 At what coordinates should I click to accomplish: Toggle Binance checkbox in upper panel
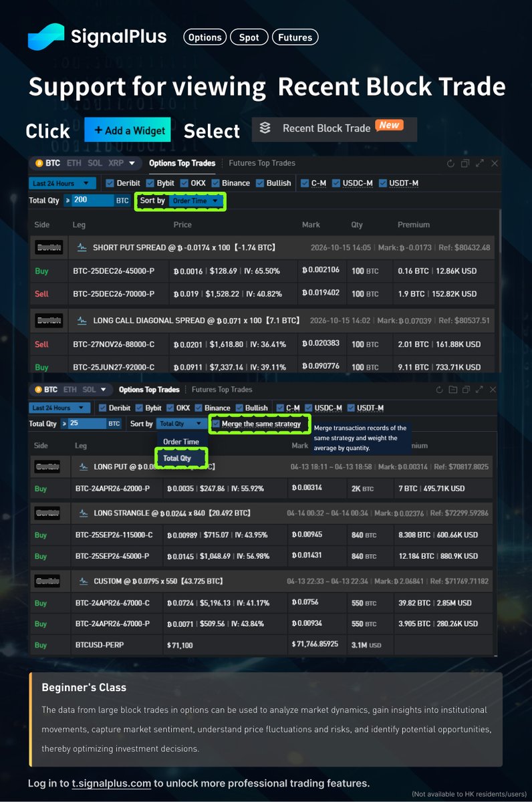pyautogui.click(x=215, y=183)
